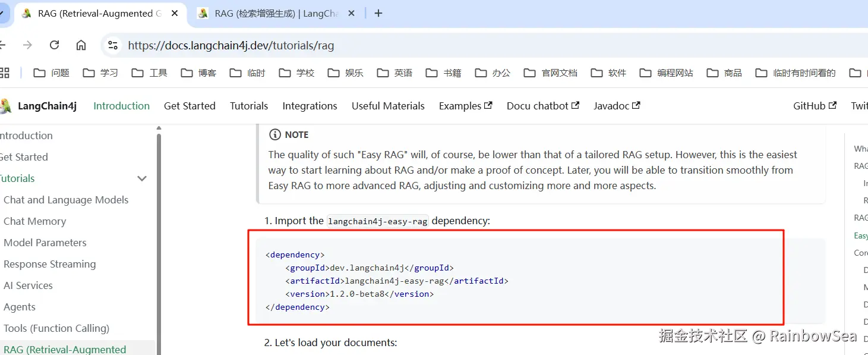This screenshot has height=355, width=868.
Task: Click the LangChain4j parrot logo
Action: (5, 106)
